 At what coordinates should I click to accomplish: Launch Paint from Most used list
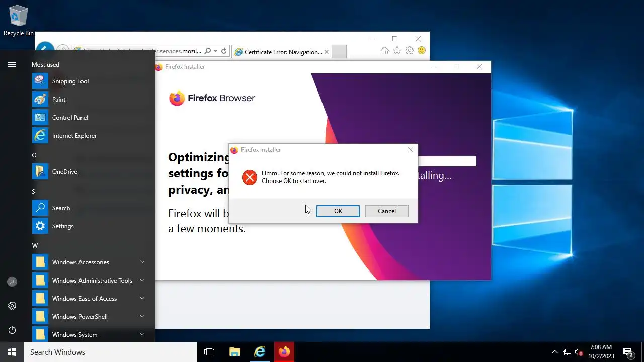pos(91,99)
